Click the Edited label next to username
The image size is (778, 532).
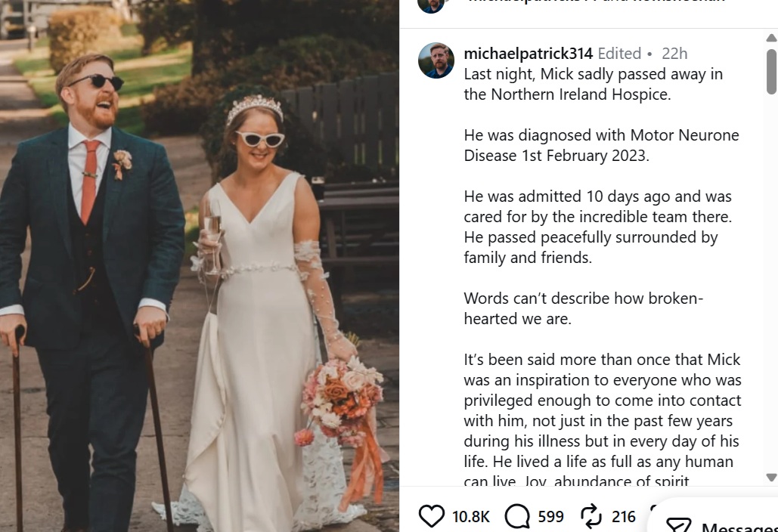coord(619,54)
